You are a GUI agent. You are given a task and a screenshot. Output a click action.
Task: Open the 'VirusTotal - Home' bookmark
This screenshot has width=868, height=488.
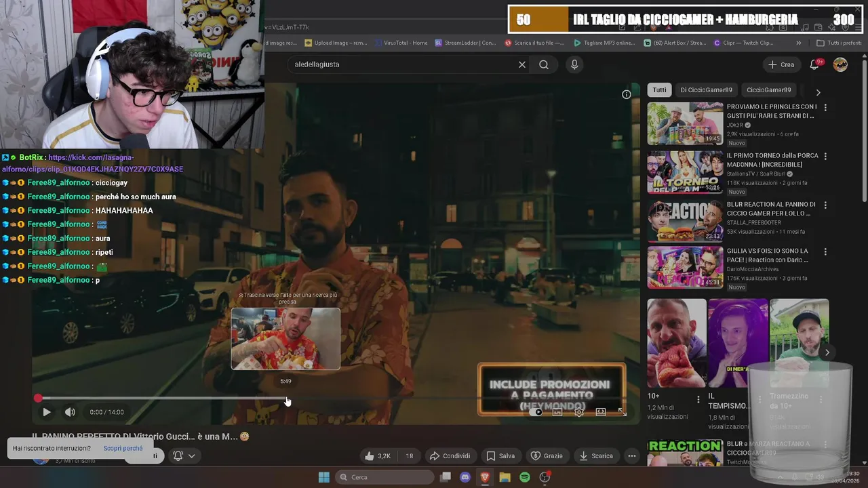point(400,43)
